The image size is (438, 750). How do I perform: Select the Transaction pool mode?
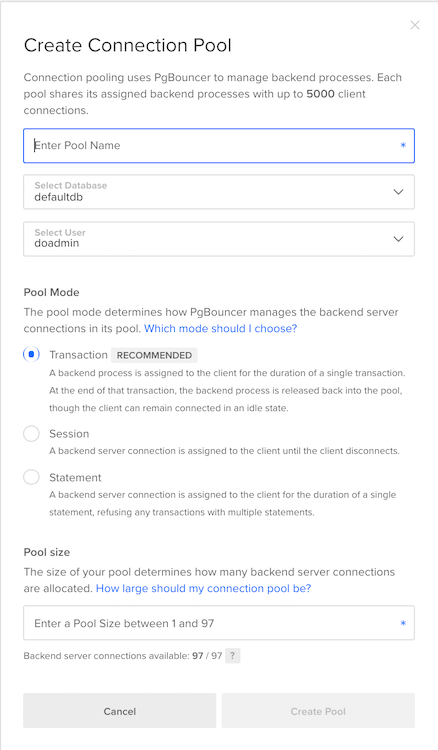tap(32, 354)
